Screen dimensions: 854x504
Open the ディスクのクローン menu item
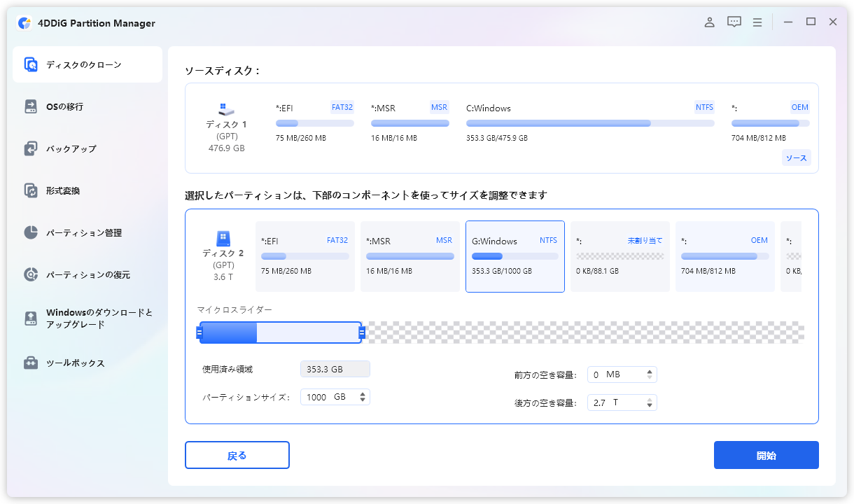(87, 64)
